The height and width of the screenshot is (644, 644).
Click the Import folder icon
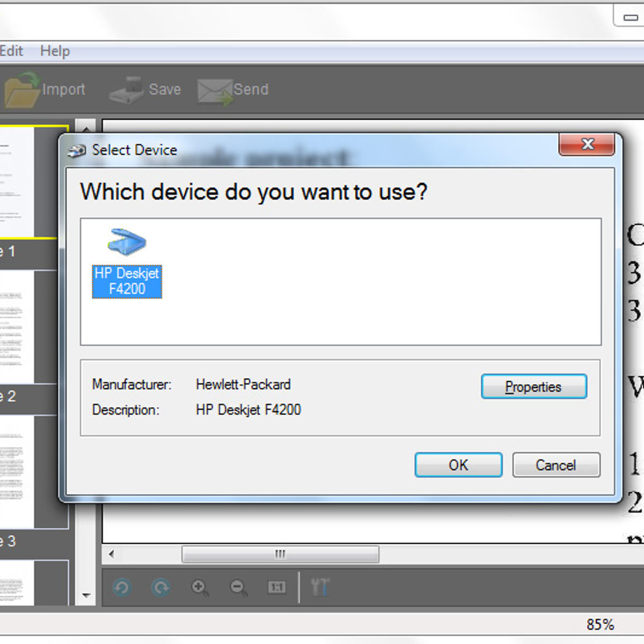tap(23, 90)
